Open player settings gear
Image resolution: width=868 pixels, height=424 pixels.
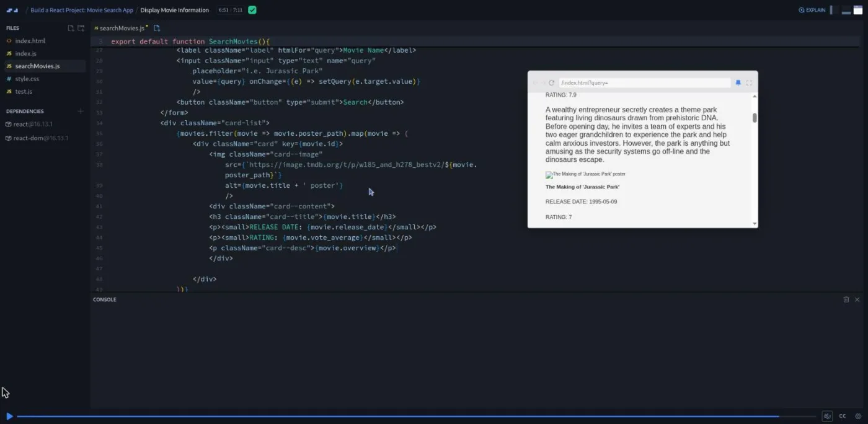coord(858,416)
